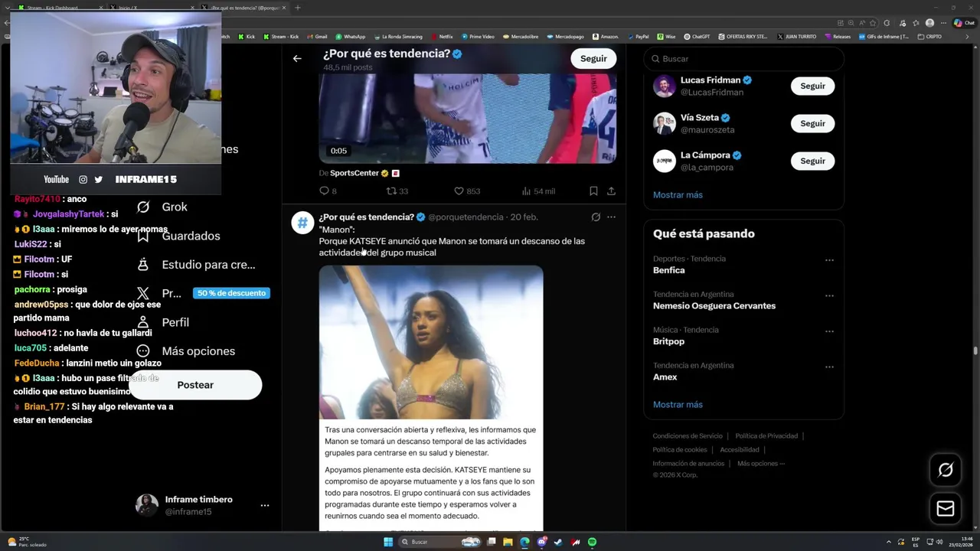Open the Grok icon on the Manon post
The height and width of the screenshot is (551, 980).
click(596, 217)
